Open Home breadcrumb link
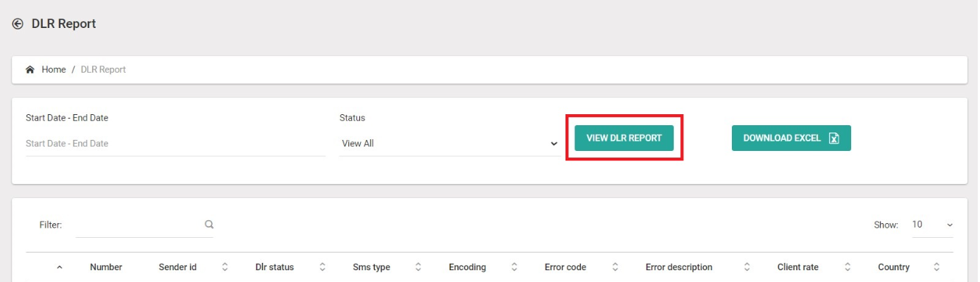The width and height of the screenshot is (980, 282). click(54, 70)
